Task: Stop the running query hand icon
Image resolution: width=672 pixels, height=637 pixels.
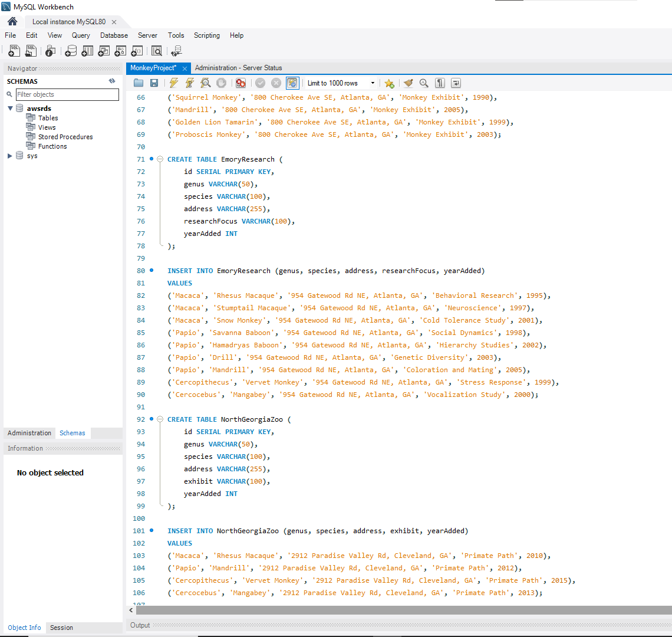Action: [221, 83]
